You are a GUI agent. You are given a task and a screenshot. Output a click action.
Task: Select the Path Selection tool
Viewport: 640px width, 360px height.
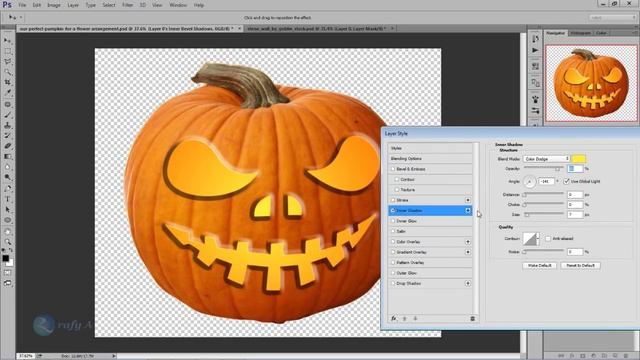click(7, 209)
